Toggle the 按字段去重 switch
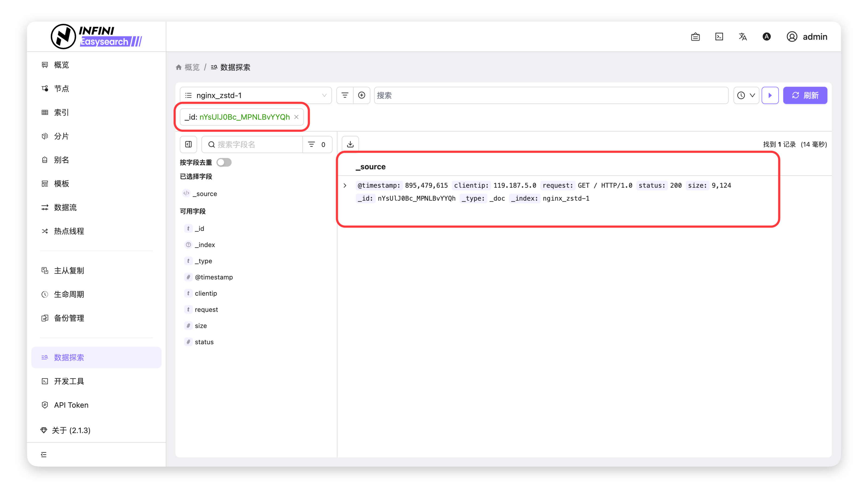The width and height of the screenshot is (868, 499). coord(224,163)
